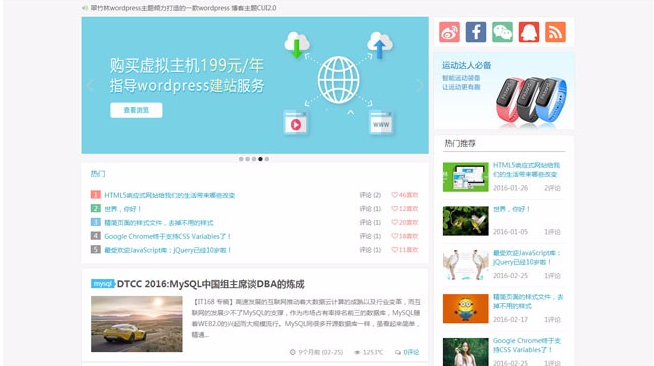The width and height of the screenshot is (654, 366).
Task: Open hot post 4 Google Chrome CSS Variables
Action: coord(168,236)
